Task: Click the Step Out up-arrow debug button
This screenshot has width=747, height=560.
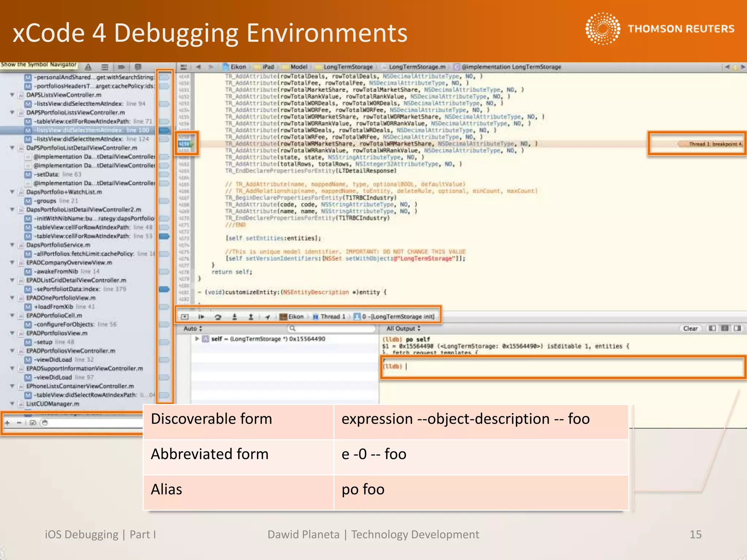Action: 251,317
